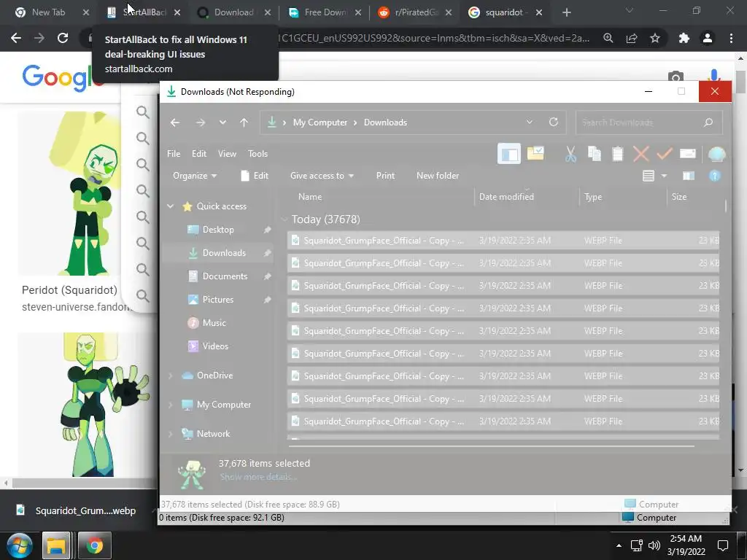Unpin Desktop using its pin icon
747x560 pixels.
(267, 230)
